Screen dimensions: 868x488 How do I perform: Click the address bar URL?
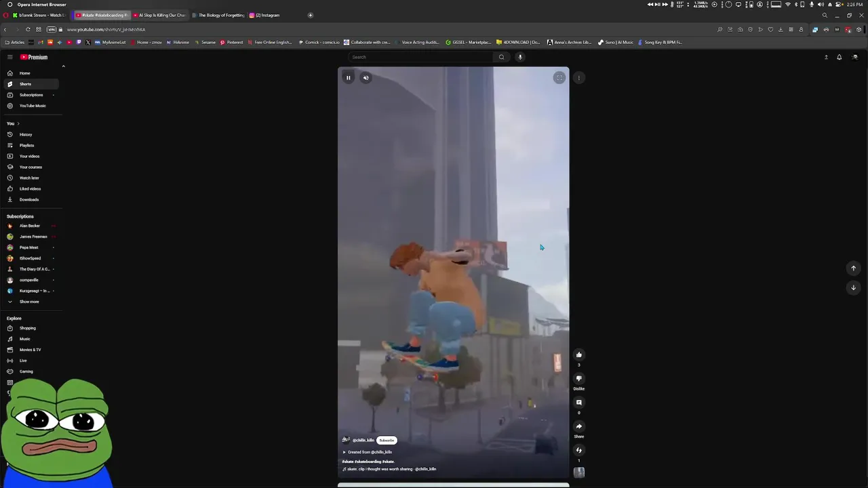106,30
